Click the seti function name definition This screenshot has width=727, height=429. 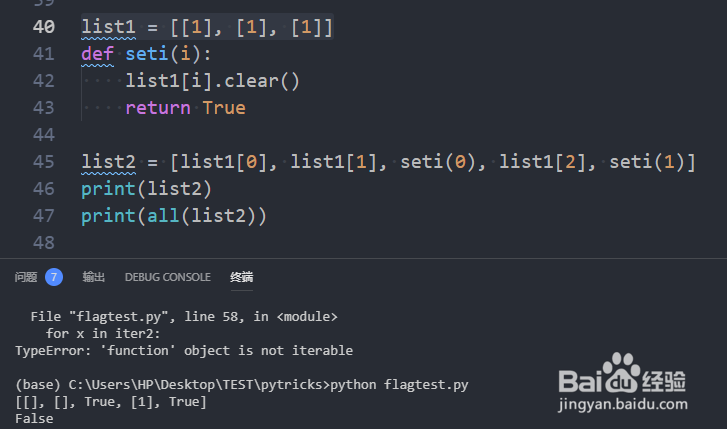coord(147,54)
